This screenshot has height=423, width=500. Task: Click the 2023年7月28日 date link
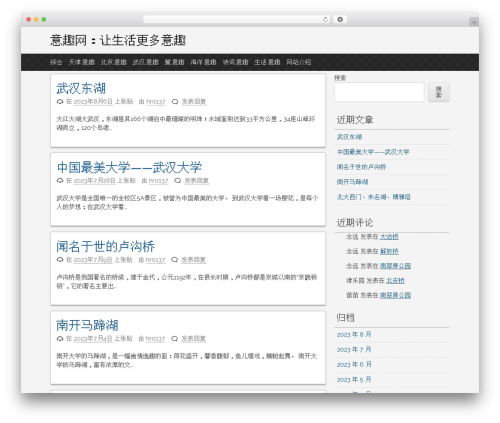coord(94,181)
